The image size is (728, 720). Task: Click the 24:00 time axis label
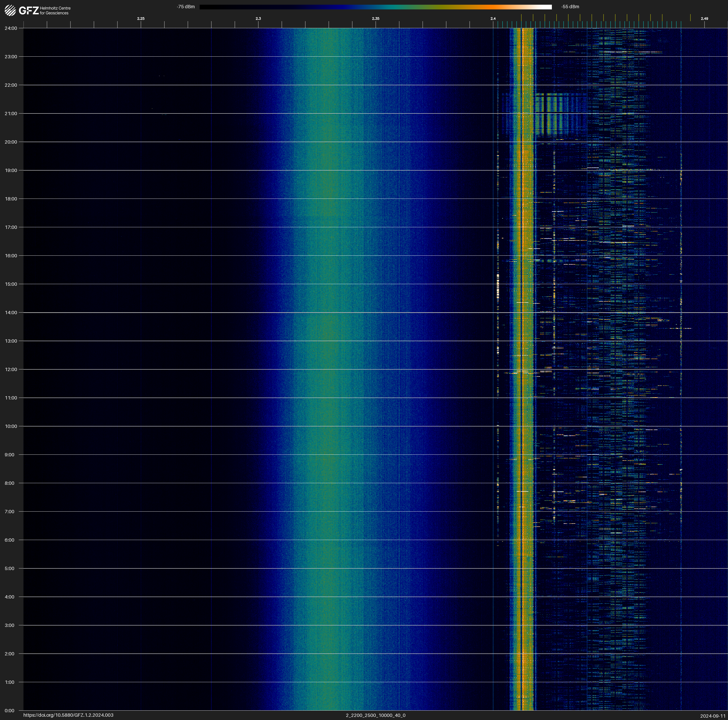(11, 28)
